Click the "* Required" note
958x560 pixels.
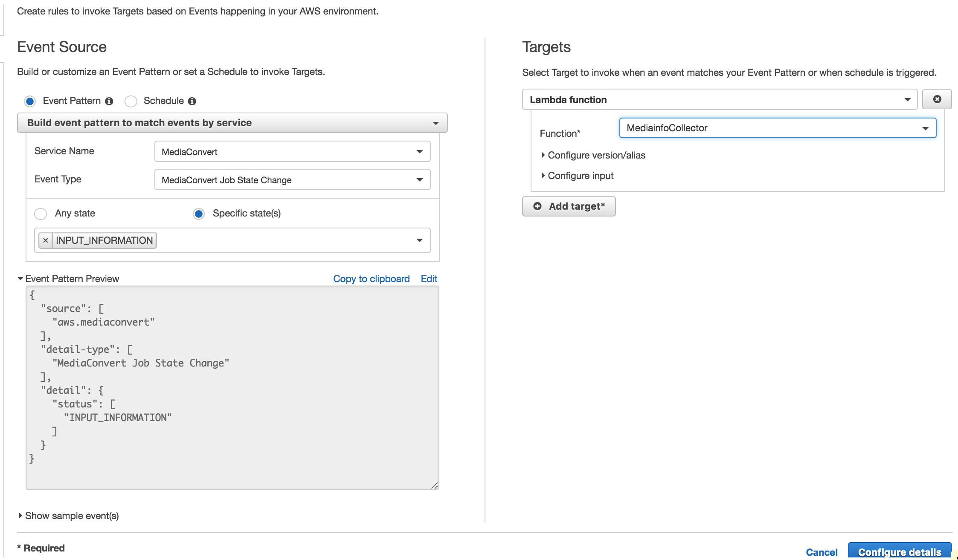(41, 548)
